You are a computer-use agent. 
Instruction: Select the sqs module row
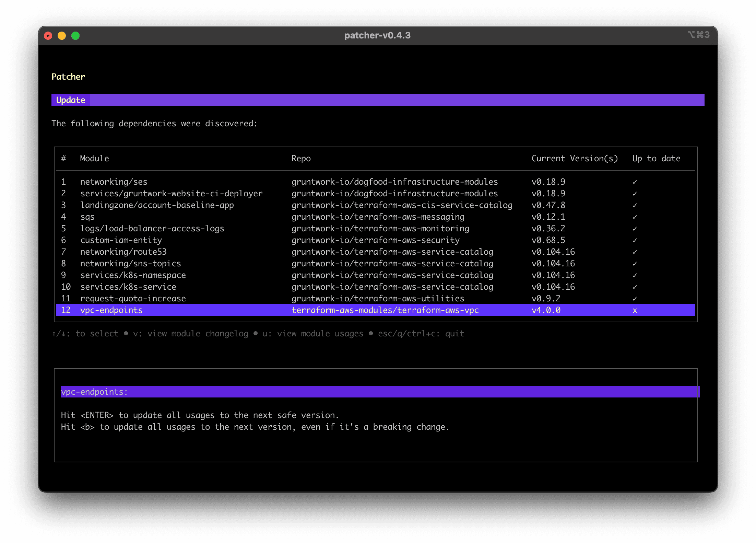[375, 217]
